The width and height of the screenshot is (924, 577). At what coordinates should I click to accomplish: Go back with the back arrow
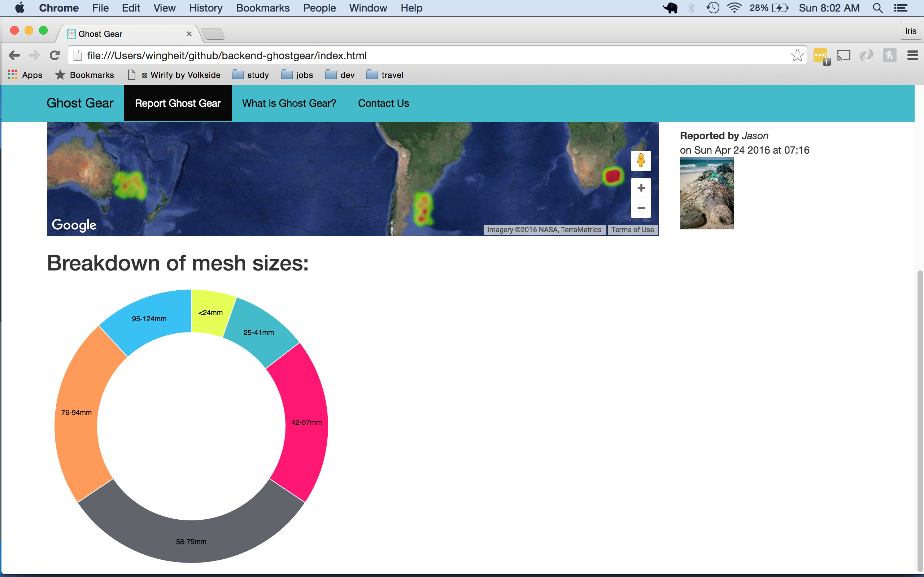click(x=14, y=56)
